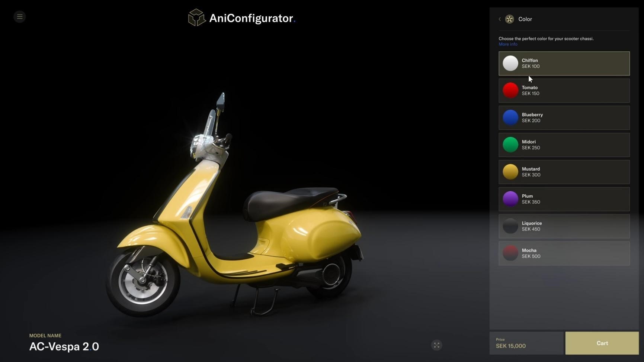Screen dimensions: 644x362
Task: Choose the Plum purple color swatch
Action: [510, 199]
